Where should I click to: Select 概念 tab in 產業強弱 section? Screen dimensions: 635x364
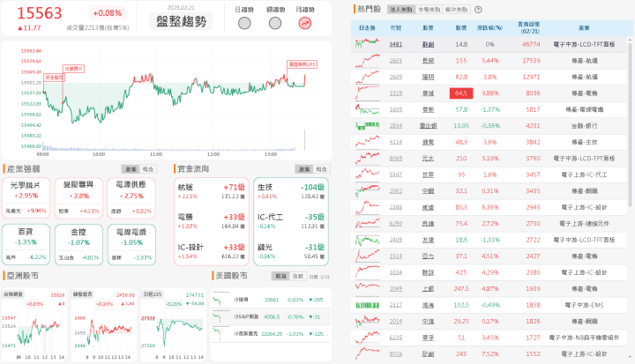[148, 169]
